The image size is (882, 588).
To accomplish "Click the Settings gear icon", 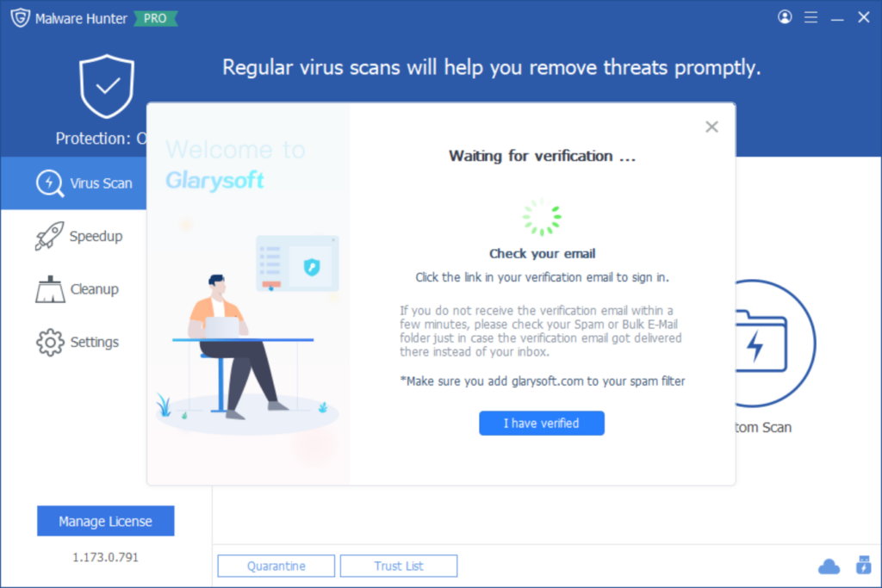I will 50,342.
